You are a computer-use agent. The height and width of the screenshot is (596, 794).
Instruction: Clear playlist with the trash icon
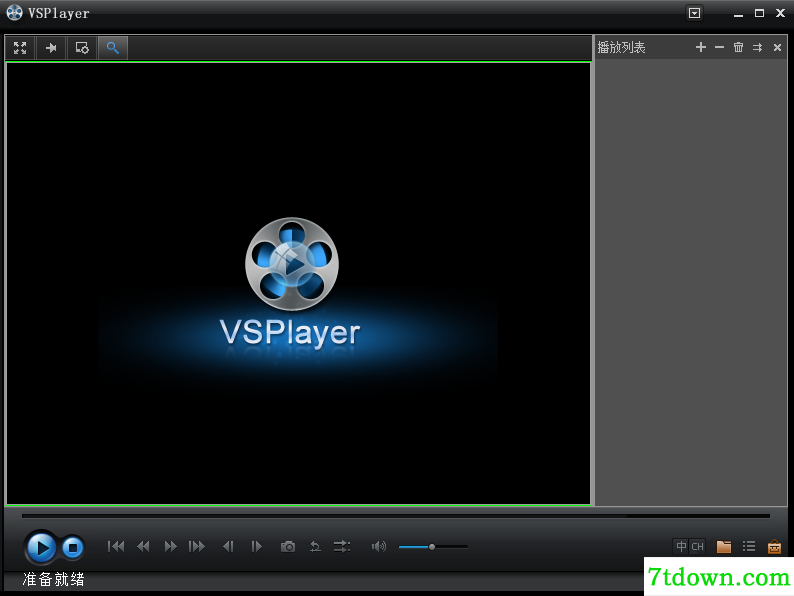pyautogui.click(x=738, y=47)
